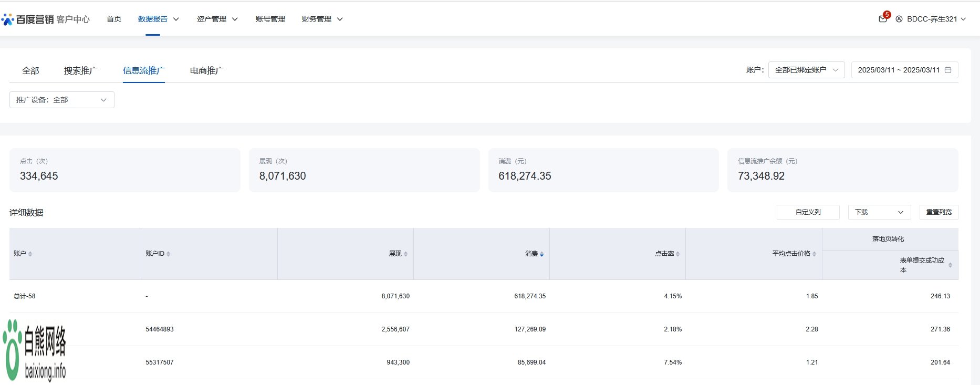Open the 资产管理 menu
980x385 pixels.
(217, 19)
